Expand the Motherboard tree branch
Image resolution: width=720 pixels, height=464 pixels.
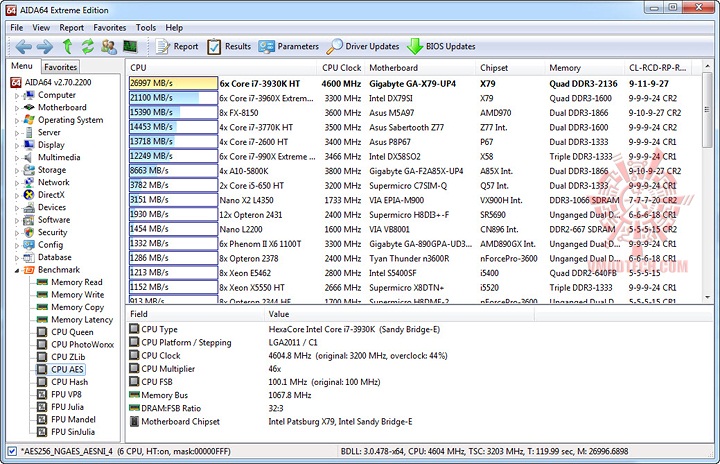point(17,108)
